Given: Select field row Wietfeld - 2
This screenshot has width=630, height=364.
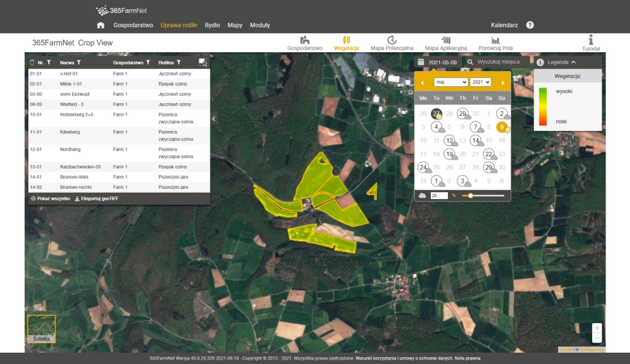Looking at the screenshot, I should coord(119,105).
